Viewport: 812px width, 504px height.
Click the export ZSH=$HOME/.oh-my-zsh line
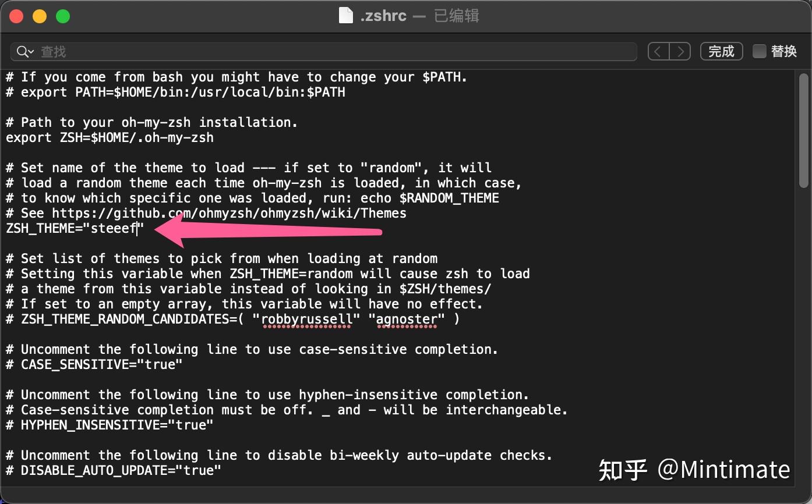pyautogui.click(x=109, y=137)
